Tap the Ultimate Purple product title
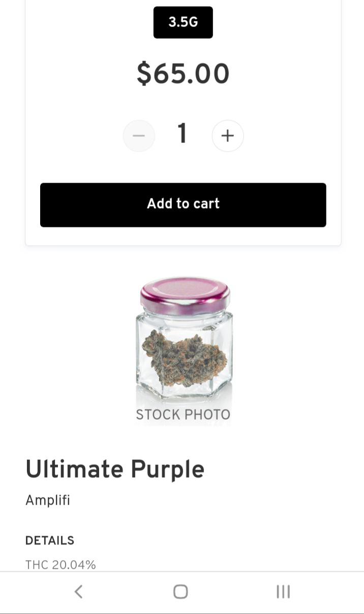 point(114,469)
